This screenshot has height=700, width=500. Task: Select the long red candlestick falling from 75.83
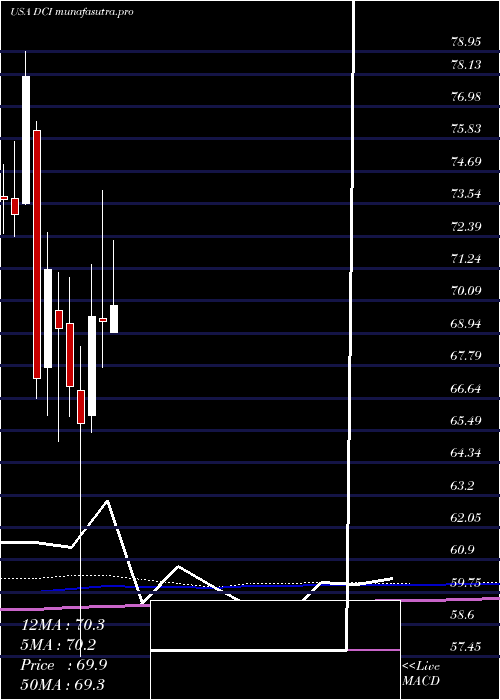click(x=37, y=254)
